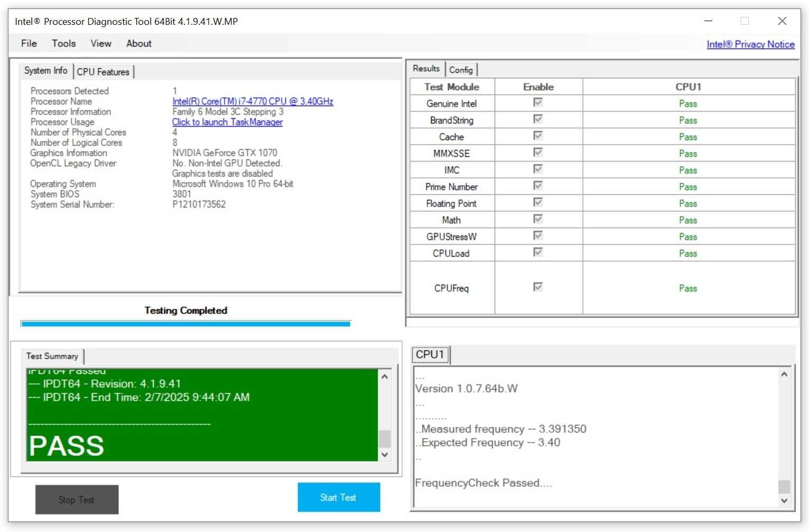Click the Testing Completed progress bar
This screenshot has height=532, width=809.
pos(185,323)
